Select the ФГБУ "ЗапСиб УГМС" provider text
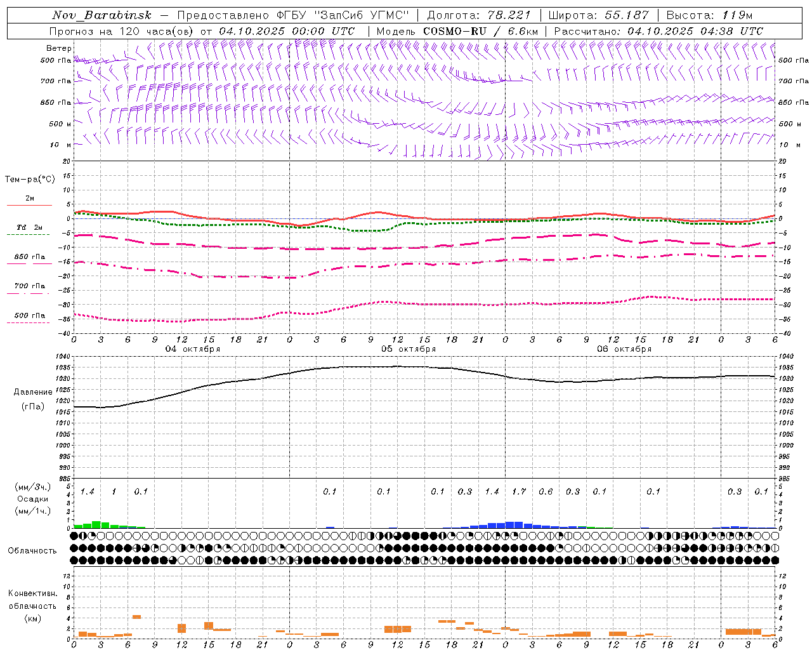The width and height of the screenshot is (812, 650). click(343, 15)
